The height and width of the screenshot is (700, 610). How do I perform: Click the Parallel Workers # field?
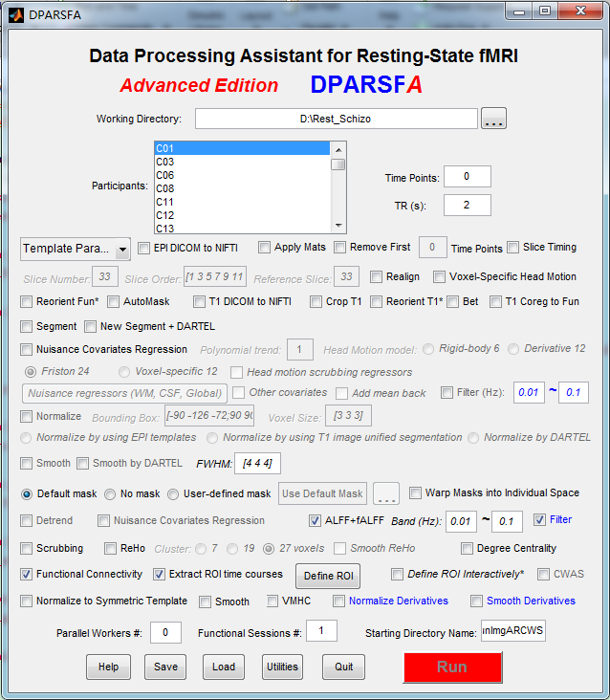(165, 633)
